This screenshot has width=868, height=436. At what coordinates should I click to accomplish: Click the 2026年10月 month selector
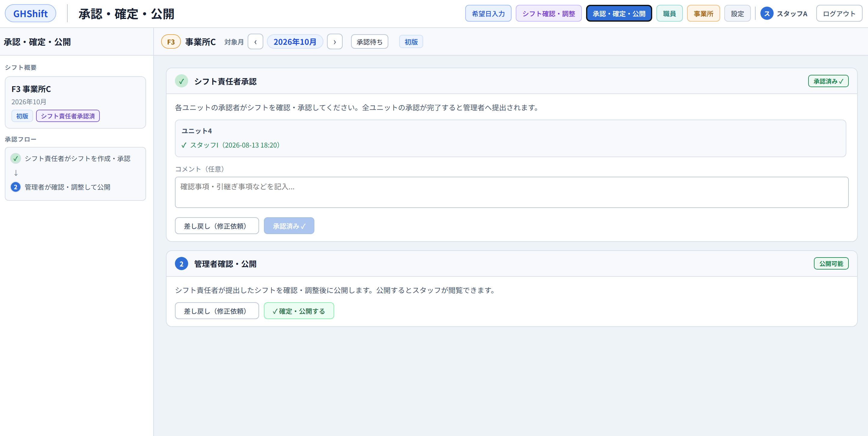(295, 42)
